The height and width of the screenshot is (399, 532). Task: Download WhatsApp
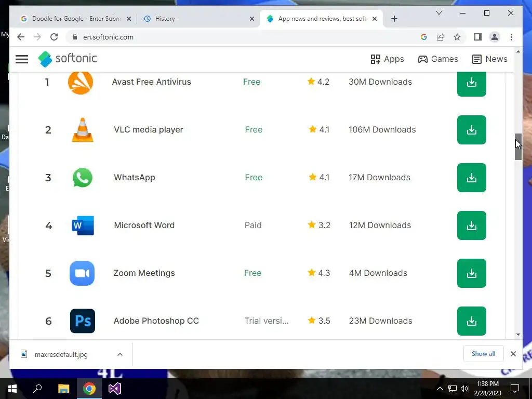pyautogui.click(x=471, y=178)
